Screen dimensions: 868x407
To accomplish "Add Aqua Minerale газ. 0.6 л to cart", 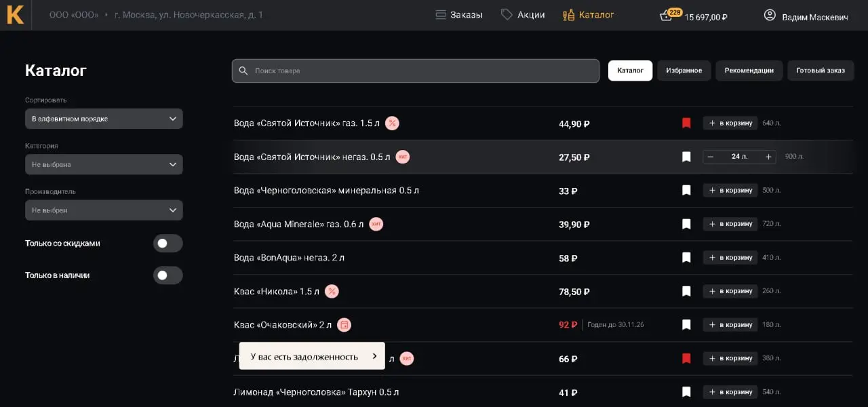I will click(730, 224).
